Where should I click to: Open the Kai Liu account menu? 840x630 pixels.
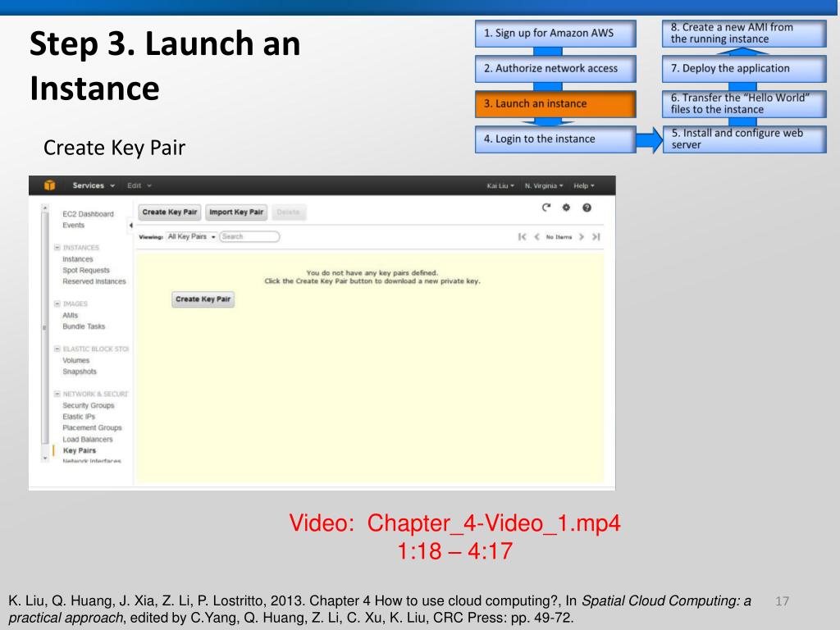[x=500, y=186]
